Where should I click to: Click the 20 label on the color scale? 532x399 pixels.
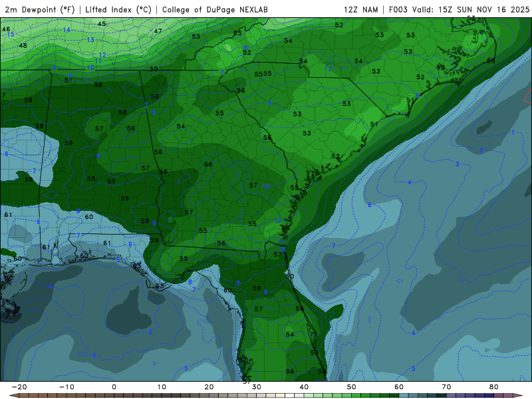click(209, 387)
